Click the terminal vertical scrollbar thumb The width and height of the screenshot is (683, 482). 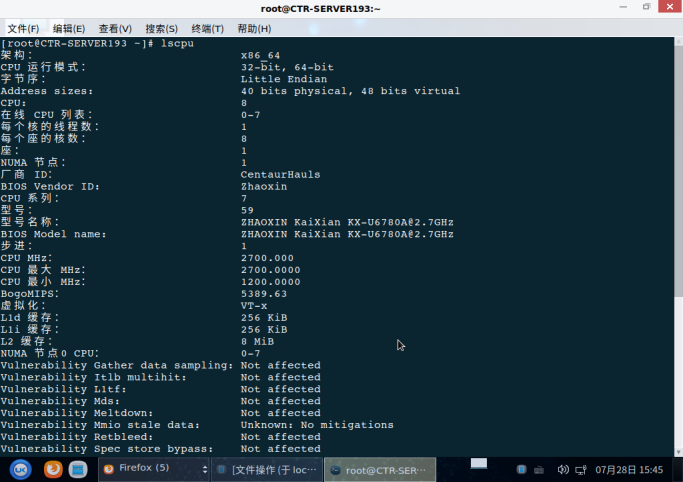pos(679,171)
